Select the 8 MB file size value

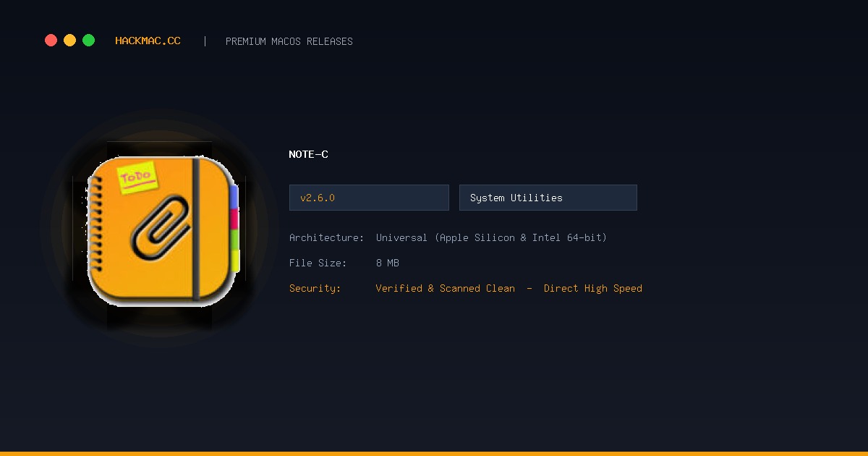[388, 263]
